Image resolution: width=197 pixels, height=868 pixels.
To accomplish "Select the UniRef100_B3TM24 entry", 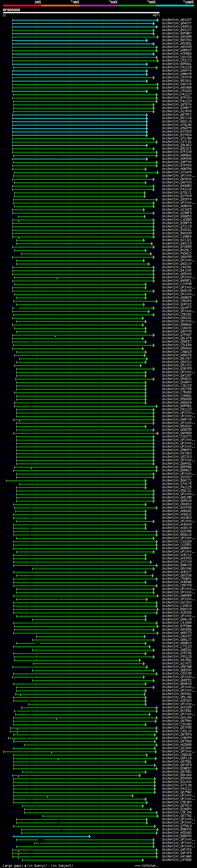I will 177,135.
